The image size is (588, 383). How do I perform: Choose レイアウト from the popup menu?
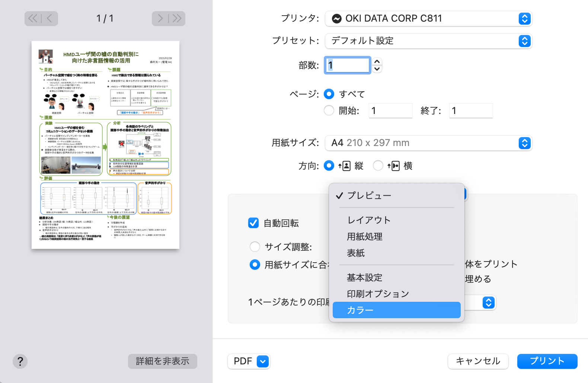pos(369,220)
